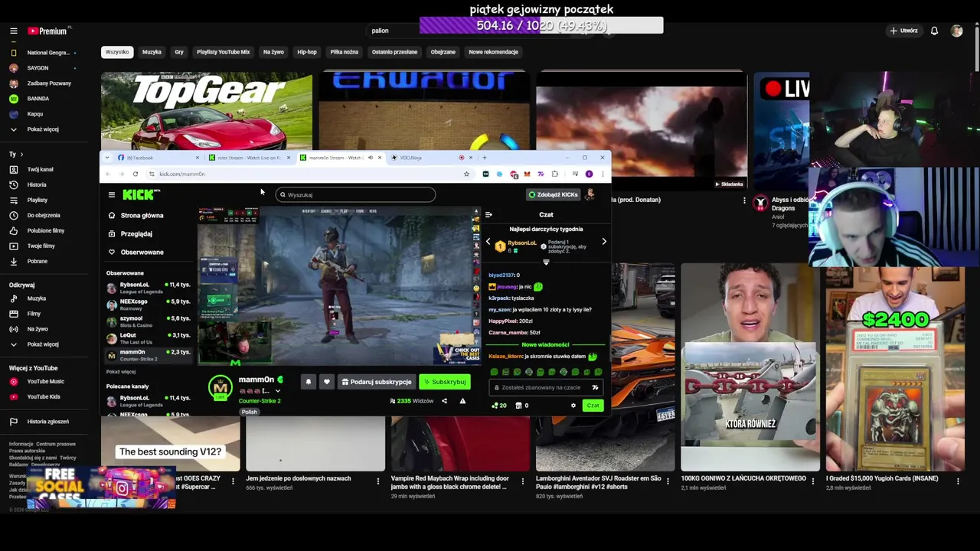Select the Piłka nożna filter chip
This screenshot has width=980, height=551.
pyautogui.click(x=345, y=52)
